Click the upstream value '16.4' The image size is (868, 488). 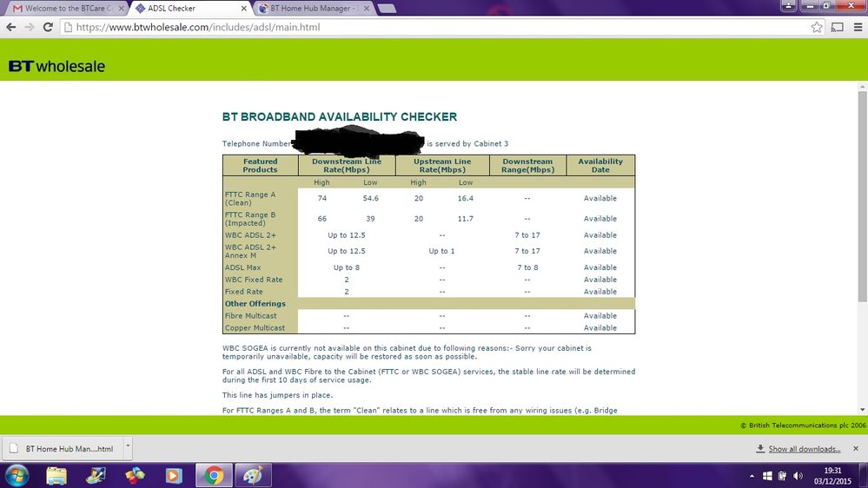click(x=466, y=198)
